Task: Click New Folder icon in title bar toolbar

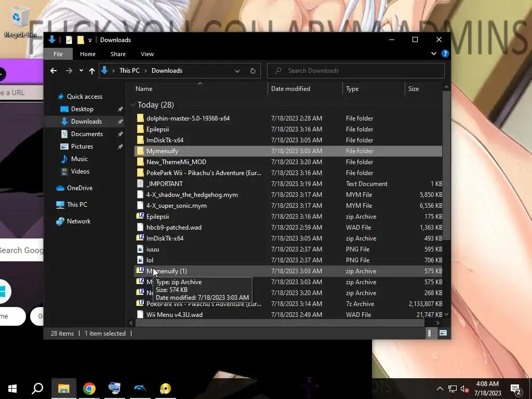Action: [x=81, y=40]
